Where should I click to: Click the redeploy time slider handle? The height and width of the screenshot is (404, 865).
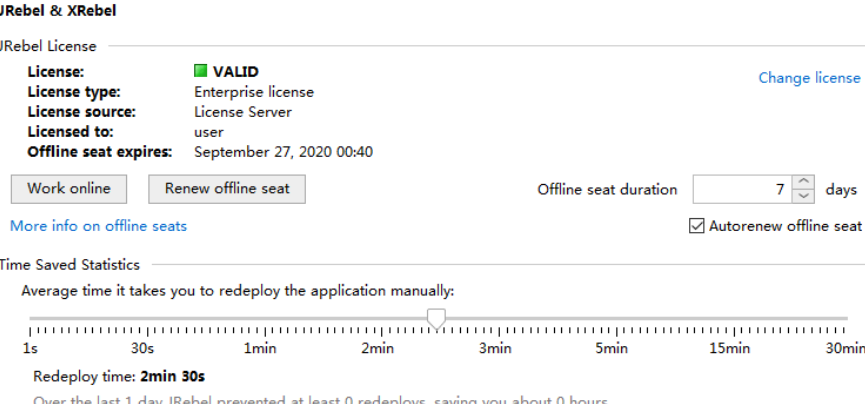click(x=436, y=318)
